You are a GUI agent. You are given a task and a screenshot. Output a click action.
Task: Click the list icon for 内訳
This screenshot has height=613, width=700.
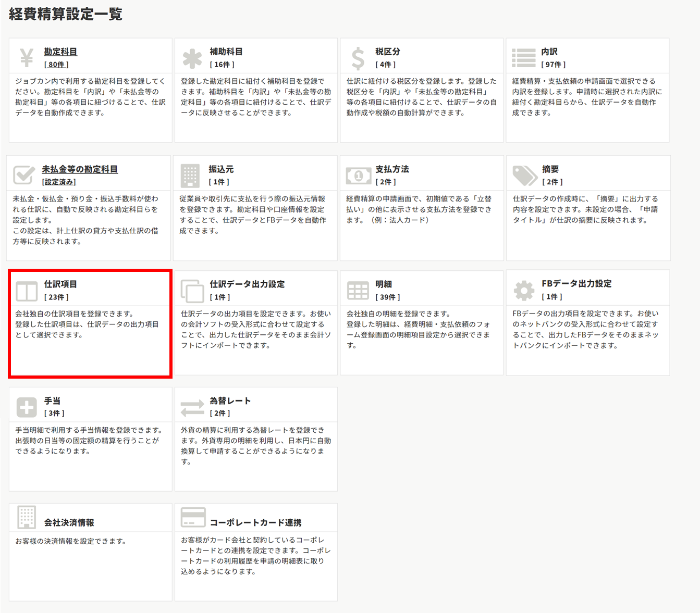pos(523,58)
